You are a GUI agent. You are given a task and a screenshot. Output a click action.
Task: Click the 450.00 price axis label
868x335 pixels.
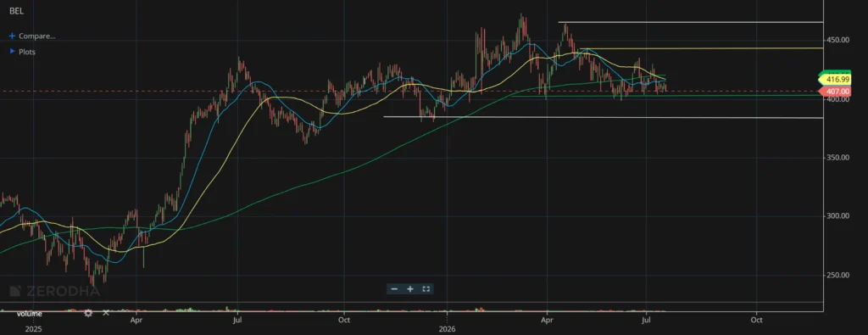838,41
